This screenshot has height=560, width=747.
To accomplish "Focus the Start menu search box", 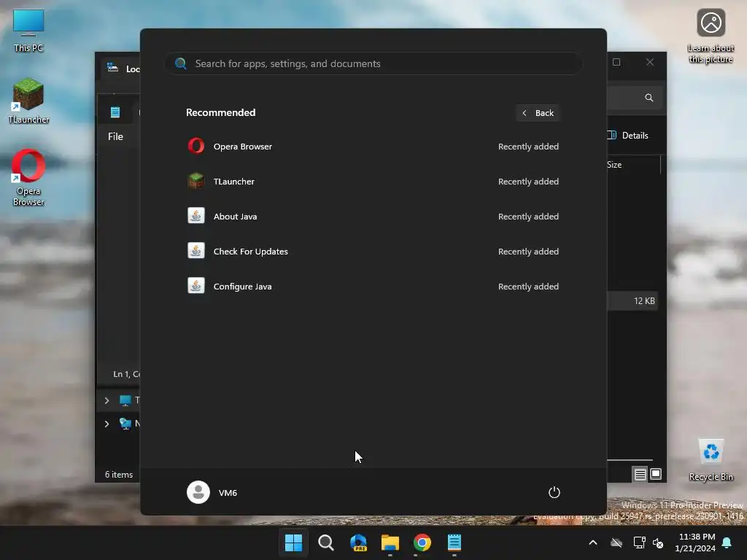I will (373, 63).
